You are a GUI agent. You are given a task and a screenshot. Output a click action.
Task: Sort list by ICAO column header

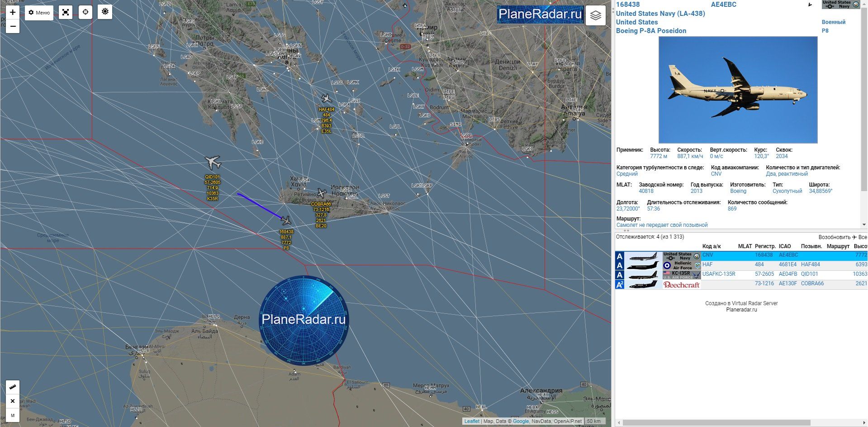point(785,246)
